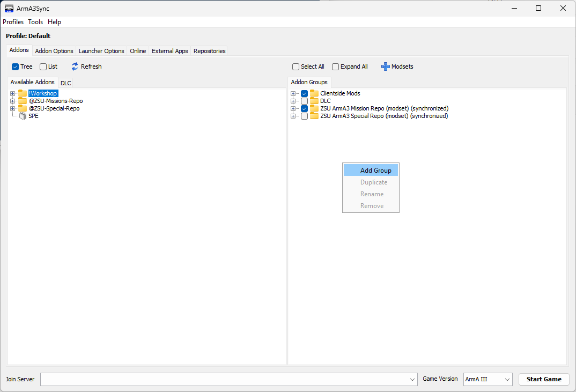This screenshot has height=392, width=576.
Task: Click the SPE addon brick icon
Action: [x=23, y=116]
